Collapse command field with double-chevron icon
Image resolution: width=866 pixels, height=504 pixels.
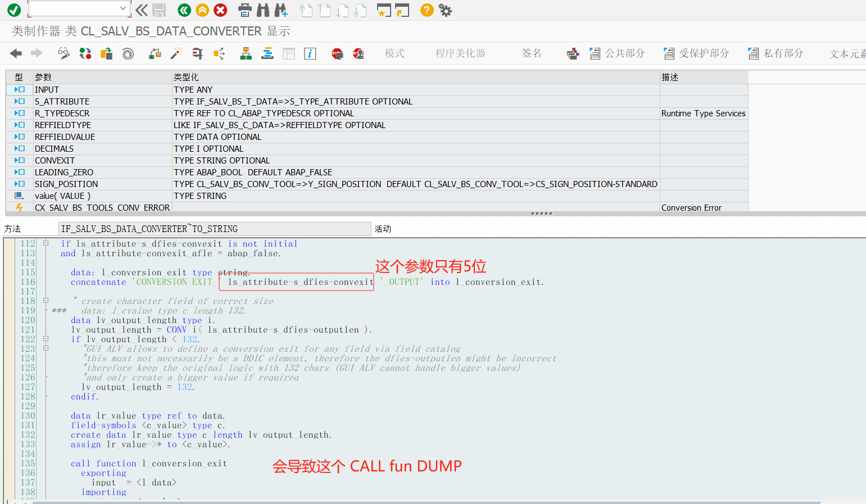(142, 10)
